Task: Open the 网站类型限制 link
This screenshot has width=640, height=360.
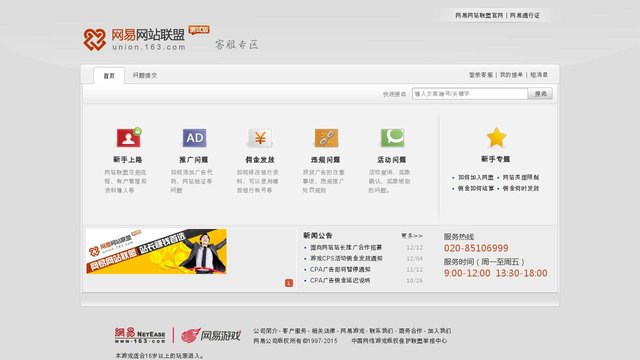Action: (x=521, y=178)
